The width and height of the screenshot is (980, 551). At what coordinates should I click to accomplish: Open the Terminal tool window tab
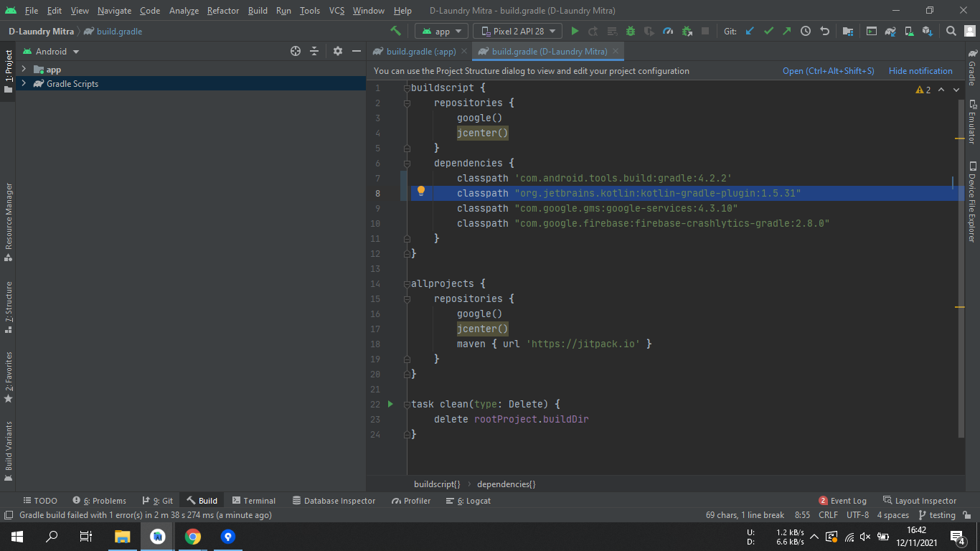254,501
